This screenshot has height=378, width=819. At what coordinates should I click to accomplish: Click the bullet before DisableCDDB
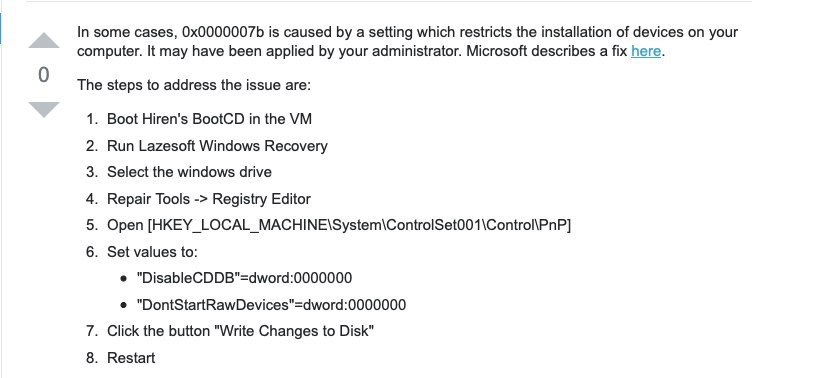123,279
